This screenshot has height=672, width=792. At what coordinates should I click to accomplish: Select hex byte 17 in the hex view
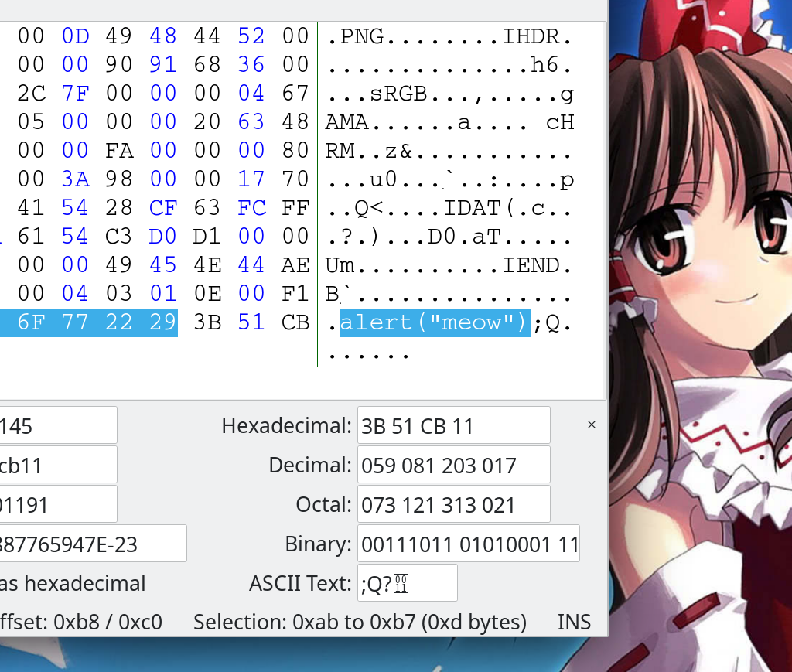click(x=251, y=179)
